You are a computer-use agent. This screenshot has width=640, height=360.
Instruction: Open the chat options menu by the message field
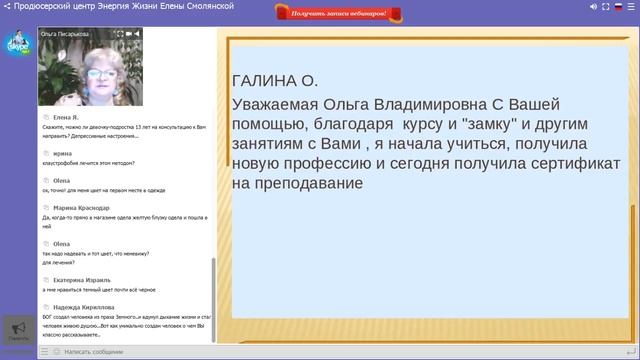tap(44, 351)
